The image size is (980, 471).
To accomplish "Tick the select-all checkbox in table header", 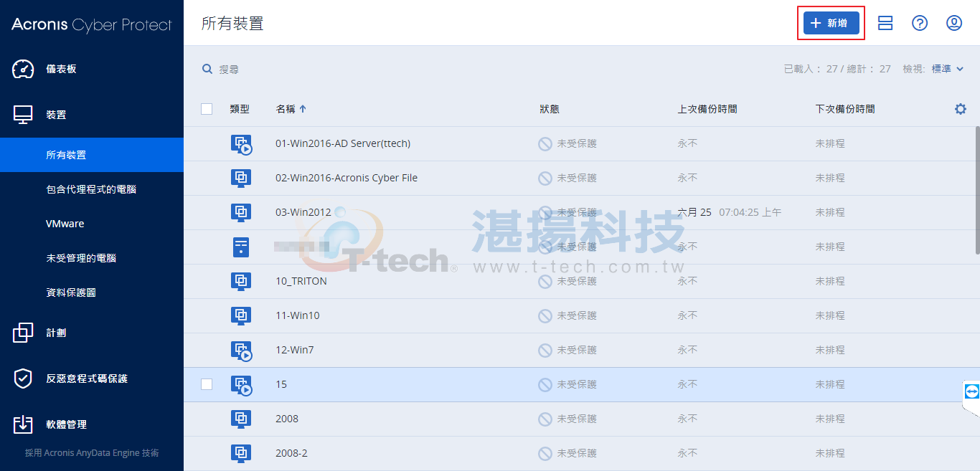I will click(207, 109).
